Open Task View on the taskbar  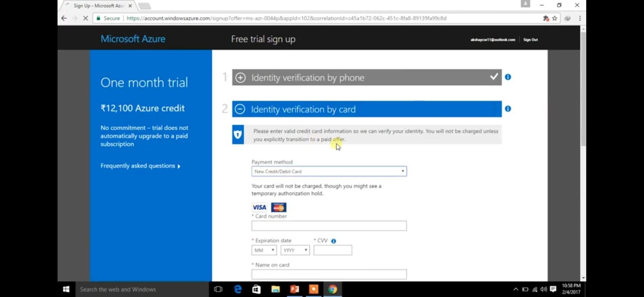point(218,289)
